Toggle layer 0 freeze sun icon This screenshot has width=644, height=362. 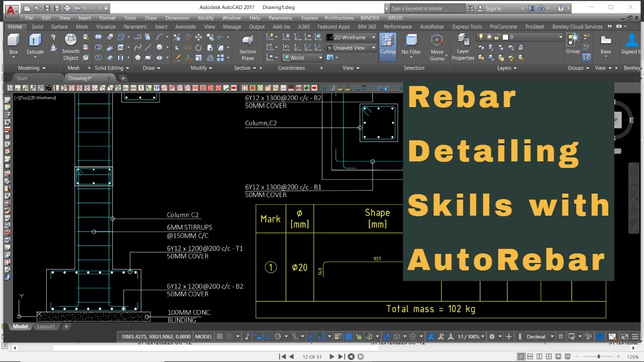(x=489, y=37)
